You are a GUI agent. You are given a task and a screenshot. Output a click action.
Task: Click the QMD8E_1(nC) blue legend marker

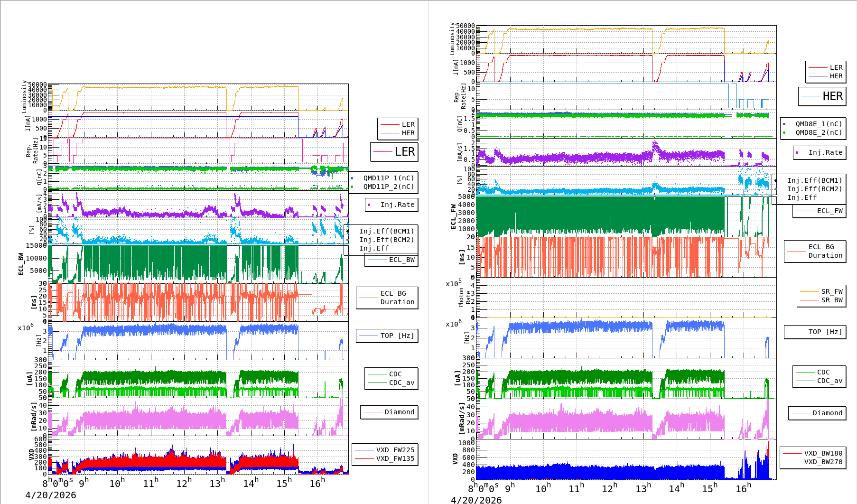(x=784, y=124)
